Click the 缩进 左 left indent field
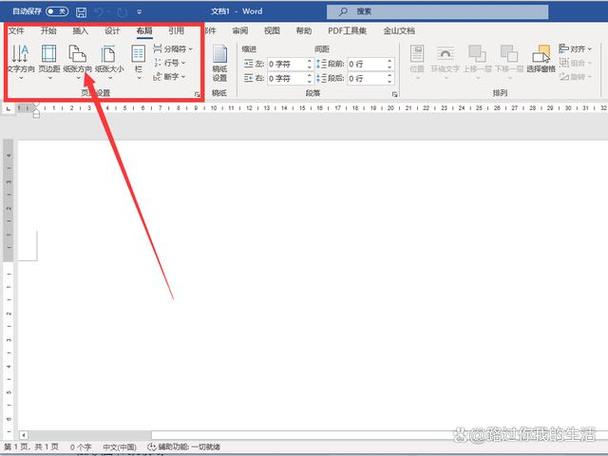This screenshot has width=608, height=456. pos(288,64)
